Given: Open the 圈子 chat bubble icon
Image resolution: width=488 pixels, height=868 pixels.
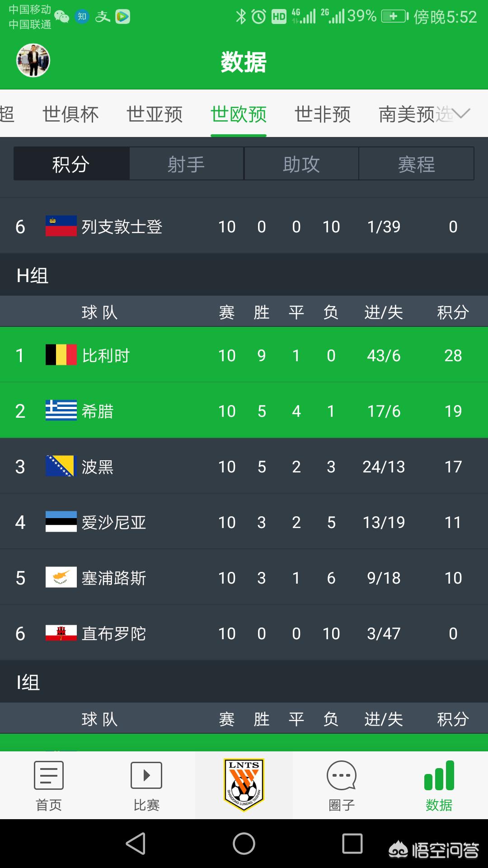Looking at the screenshot, I should pyautogui.click(x=342, y=776).
